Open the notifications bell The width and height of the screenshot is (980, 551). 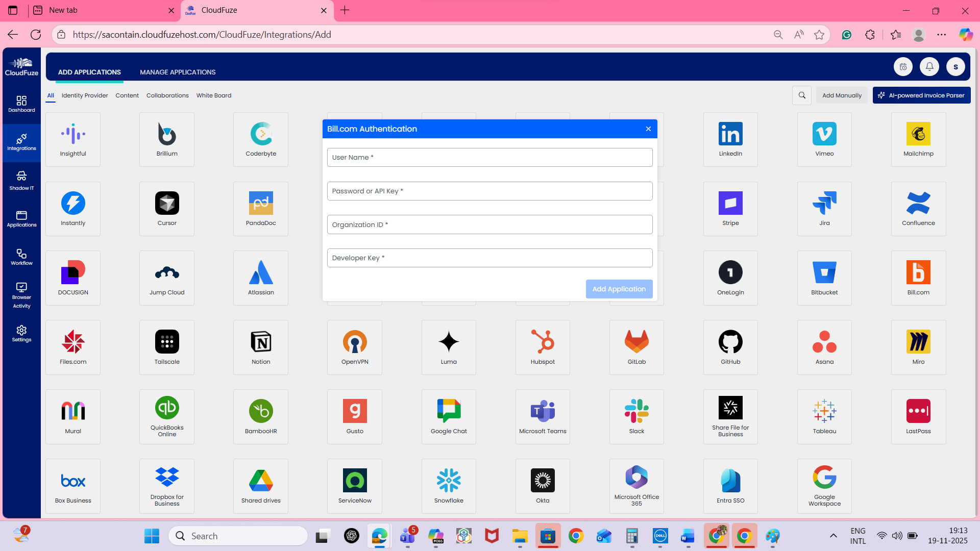point(929,66)
